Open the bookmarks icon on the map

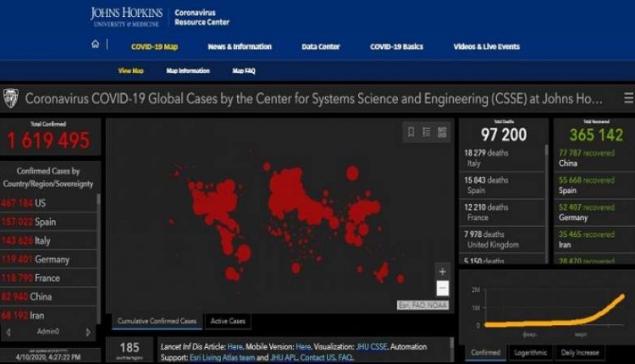pyautogui.click(x=411, y=132)
